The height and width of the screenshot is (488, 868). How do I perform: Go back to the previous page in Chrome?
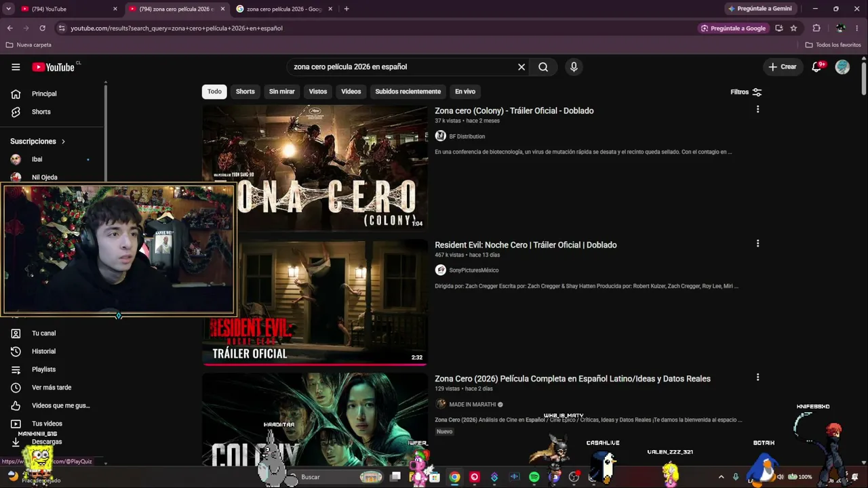click(9, 28)
